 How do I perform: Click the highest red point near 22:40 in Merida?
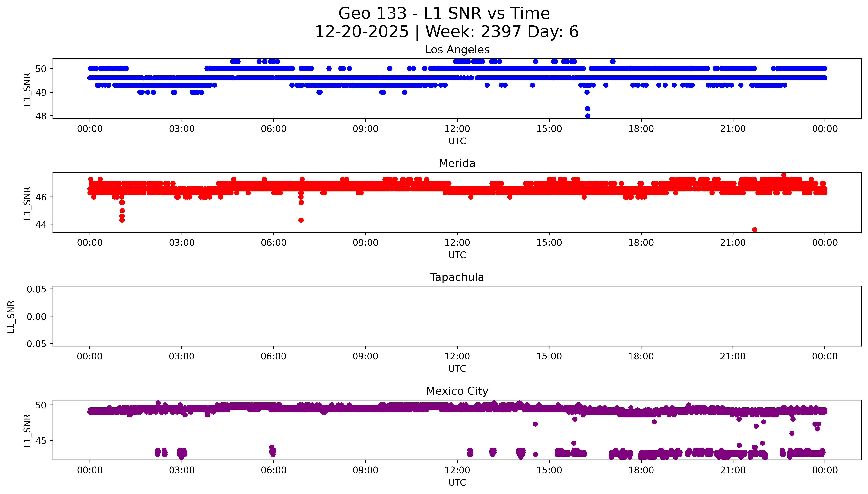point(784,175)
